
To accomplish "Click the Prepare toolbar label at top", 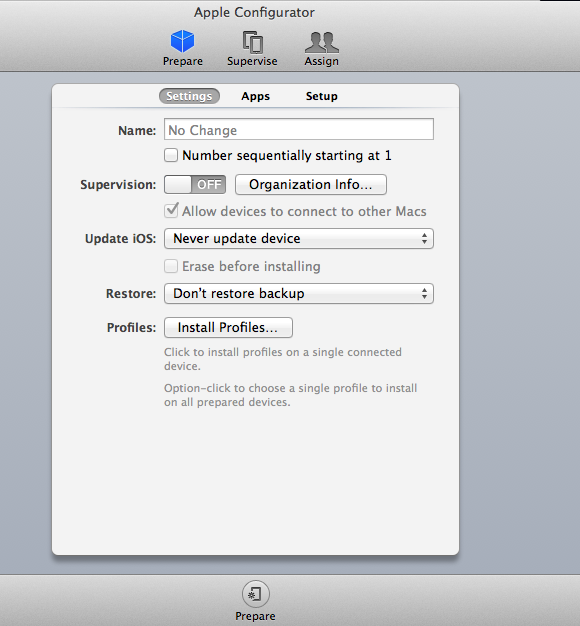I will pyautogui.click(x=183, y=61).
